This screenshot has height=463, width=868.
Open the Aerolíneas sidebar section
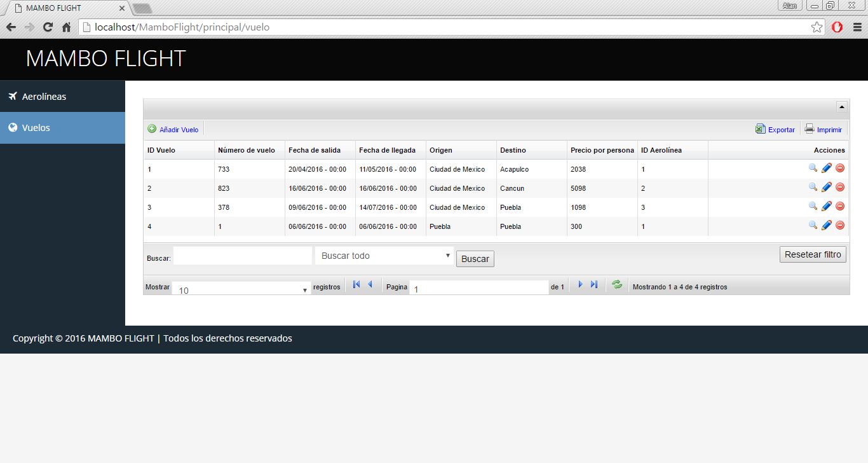[62, 97]
